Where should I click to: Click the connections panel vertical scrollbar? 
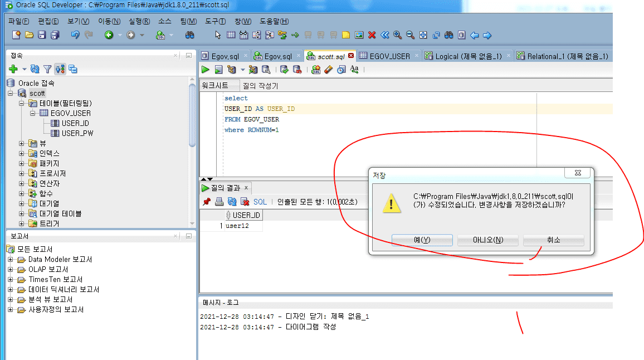pyautogui.click(x=192, y=115)
